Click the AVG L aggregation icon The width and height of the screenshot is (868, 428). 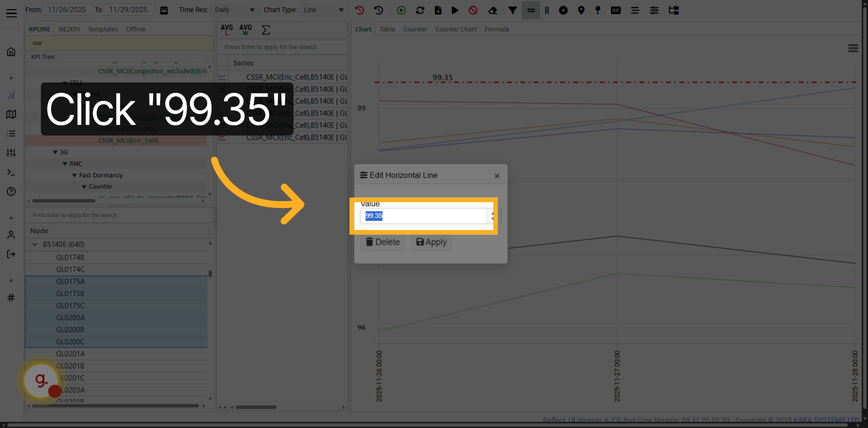click(226, 30)
